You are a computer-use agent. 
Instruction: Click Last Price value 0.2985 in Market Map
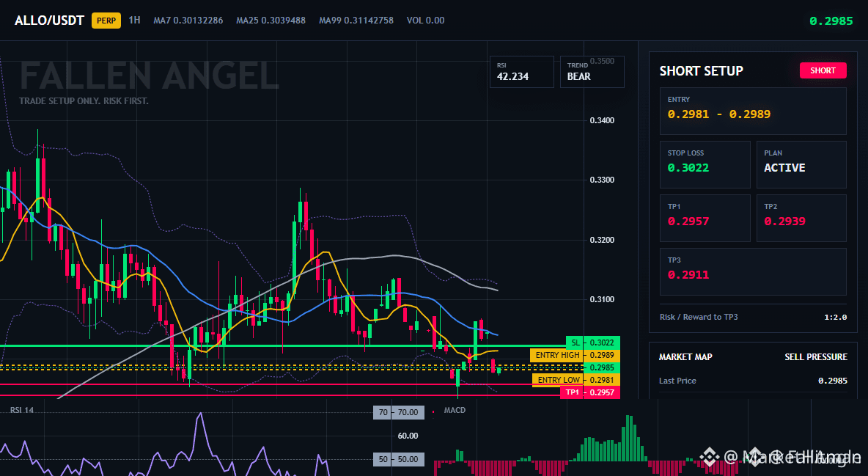[833, 381]
